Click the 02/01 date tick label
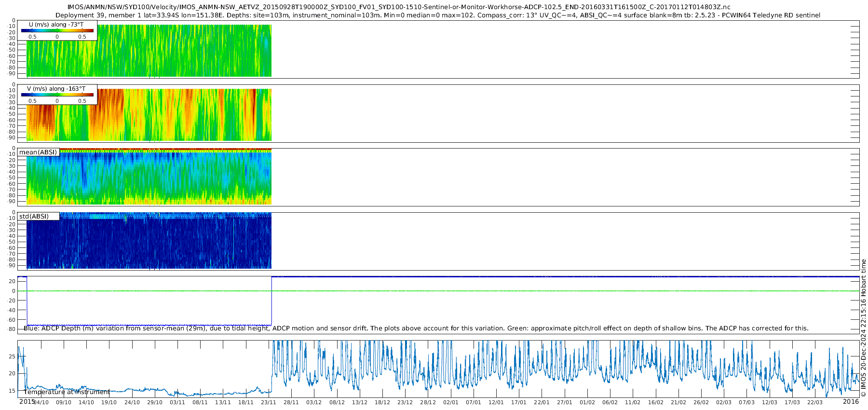Viewport: 868px width, 410px height. [451, 402]
